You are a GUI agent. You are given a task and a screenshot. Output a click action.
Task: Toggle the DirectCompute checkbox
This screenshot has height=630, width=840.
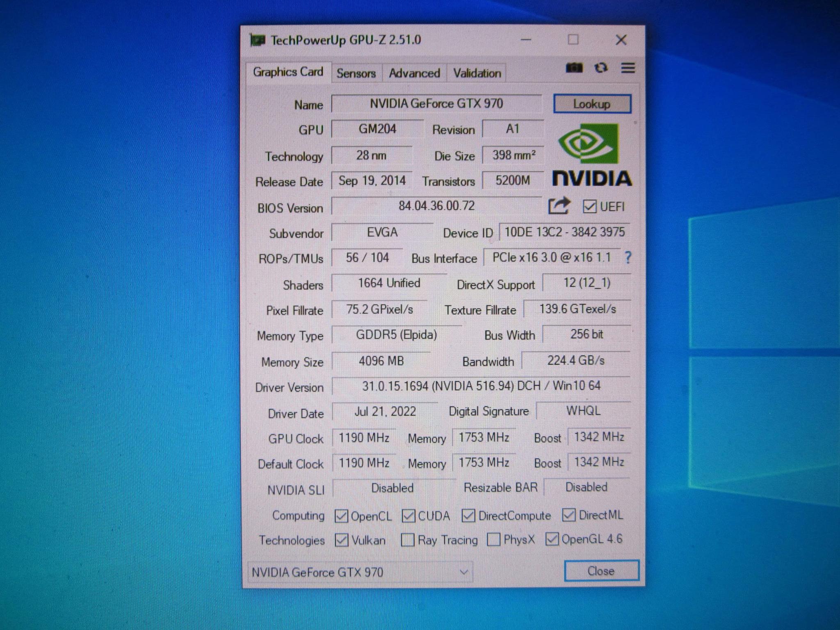(x=468, y=515)
